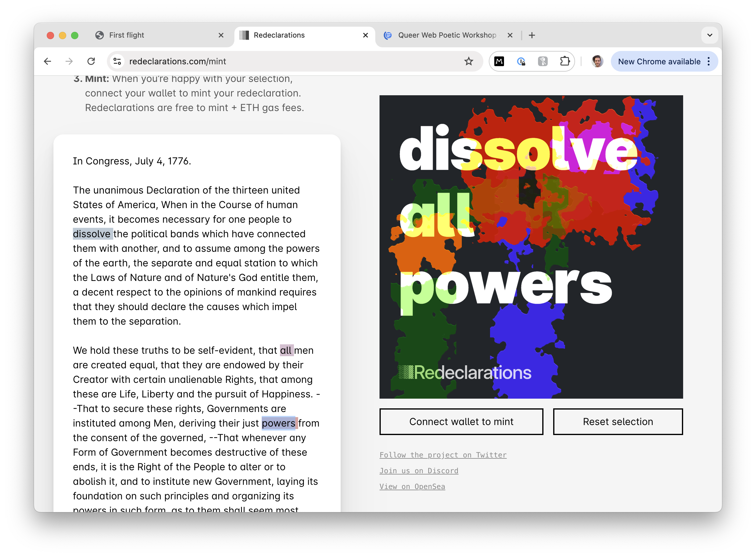The height and width of the screenshot is (557, 756).
Task: Toggle the selected word "powers"
Action: 279,423
